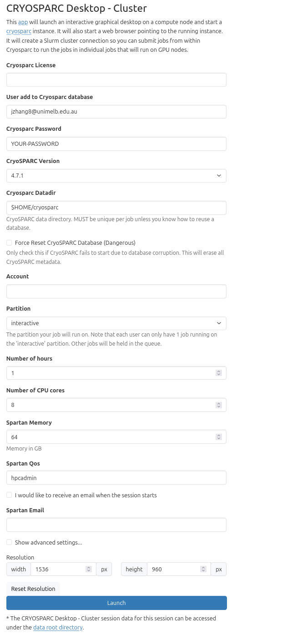The height and width of the screenshot is (644, 292).
Task: Open the data root directory link
Action: pos(58,628)
